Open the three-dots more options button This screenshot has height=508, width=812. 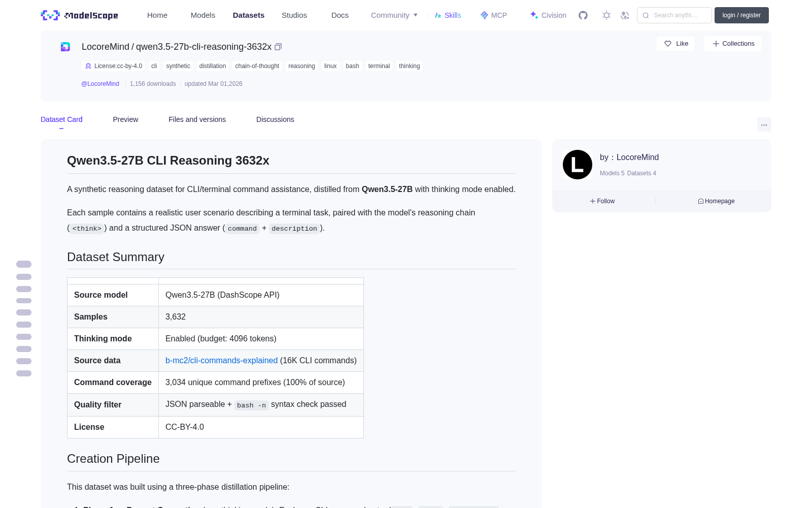pyautogui.click(x=764, y=124)
